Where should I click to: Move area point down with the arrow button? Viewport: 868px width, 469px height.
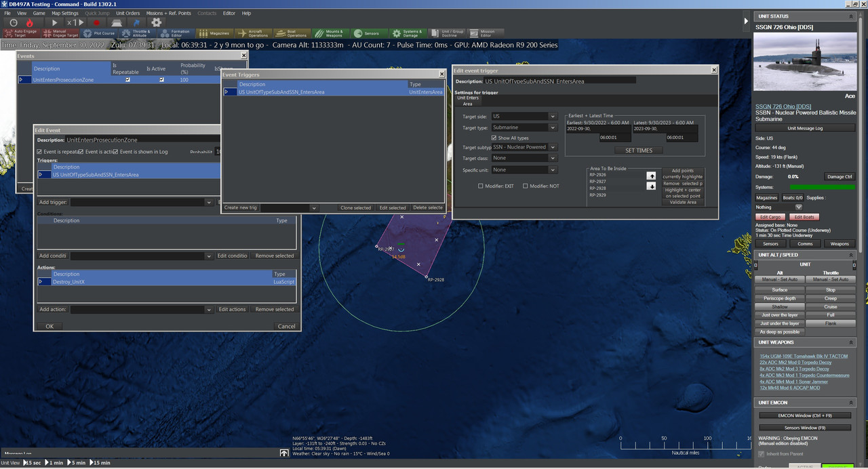click(651, 186)
